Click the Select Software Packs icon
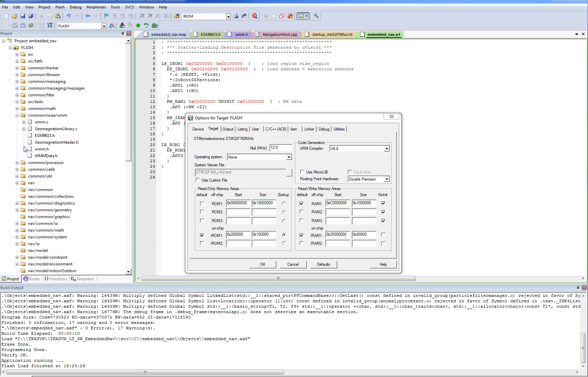 coord(146,25)
